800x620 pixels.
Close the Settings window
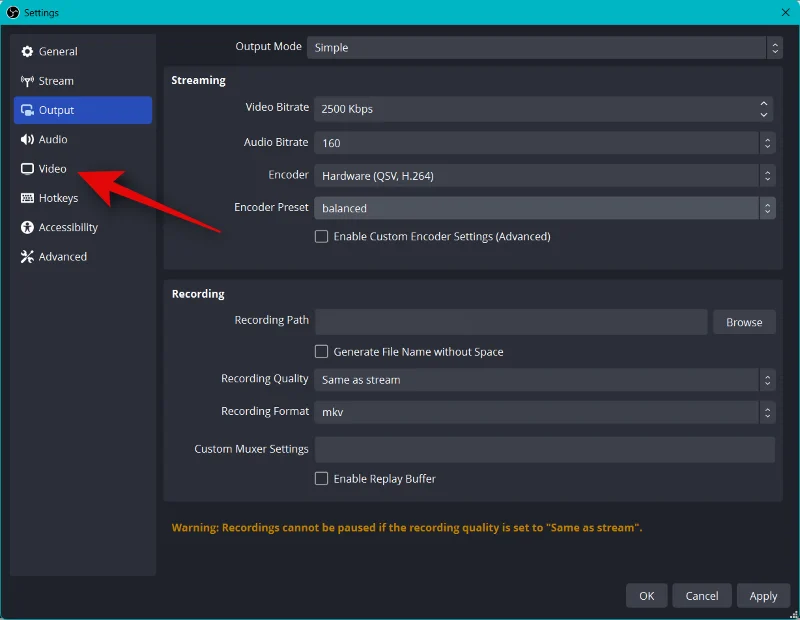pos(785,12)
